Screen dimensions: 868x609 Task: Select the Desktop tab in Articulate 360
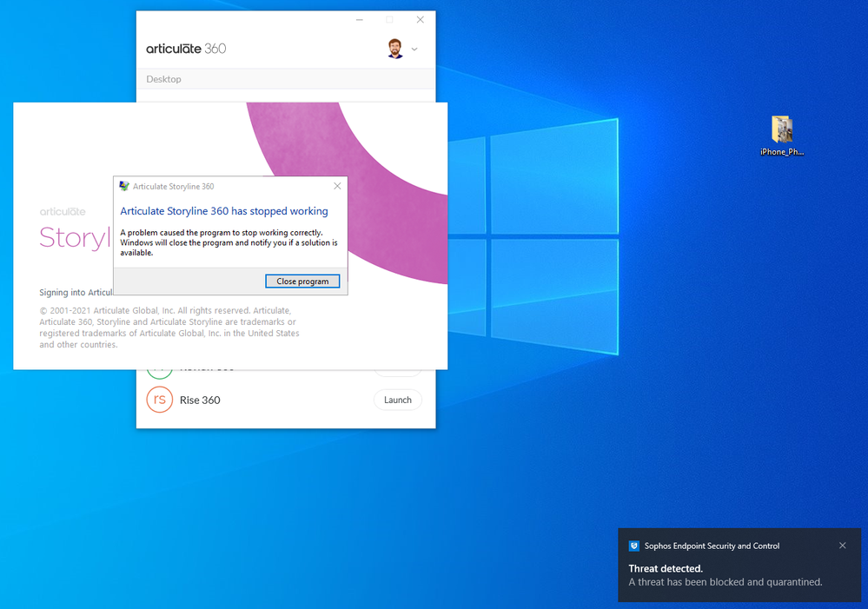pos(164,79)
